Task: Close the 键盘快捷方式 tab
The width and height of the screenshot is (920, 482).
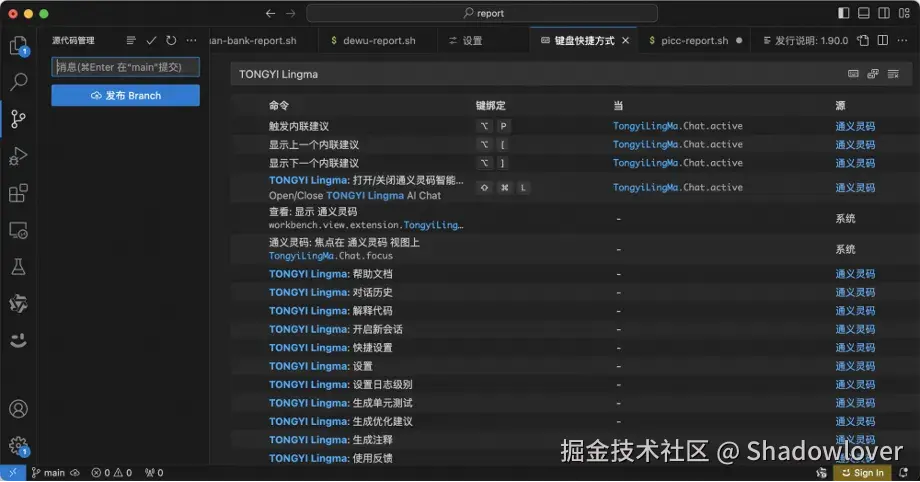Action: 625,41
